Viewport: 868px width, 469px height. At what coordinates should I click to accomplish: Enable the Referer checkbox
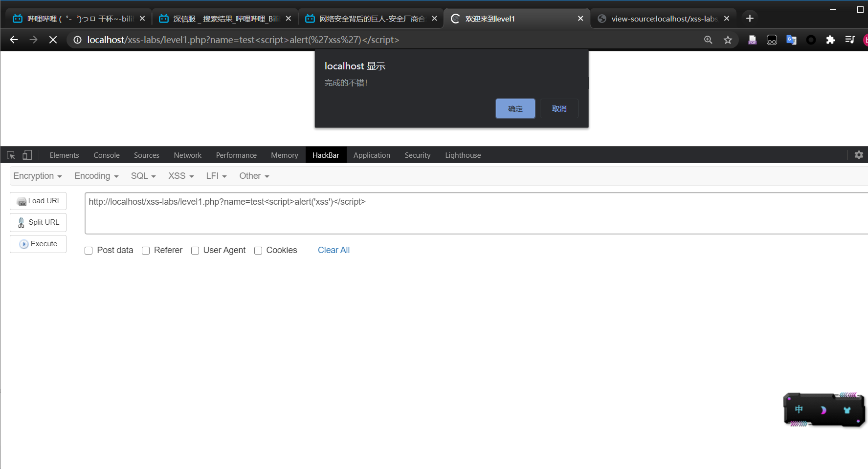pyautogui.click(x=146, y=251)
